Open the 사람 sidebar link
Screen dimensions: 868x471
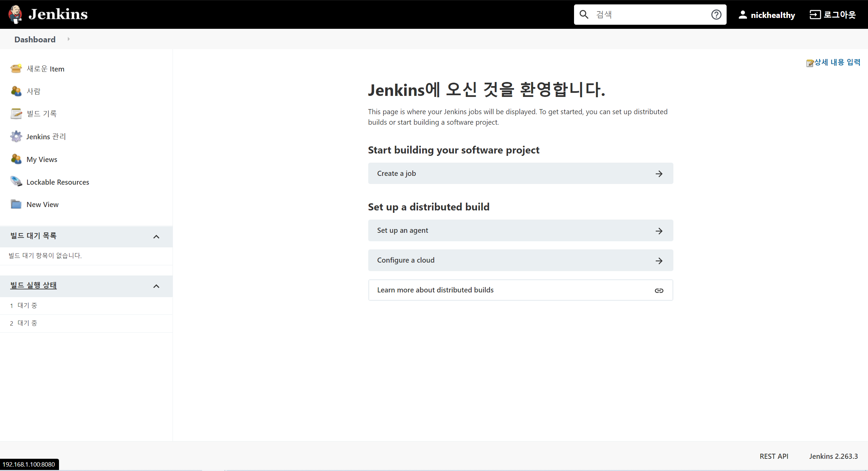click(34, 91)
